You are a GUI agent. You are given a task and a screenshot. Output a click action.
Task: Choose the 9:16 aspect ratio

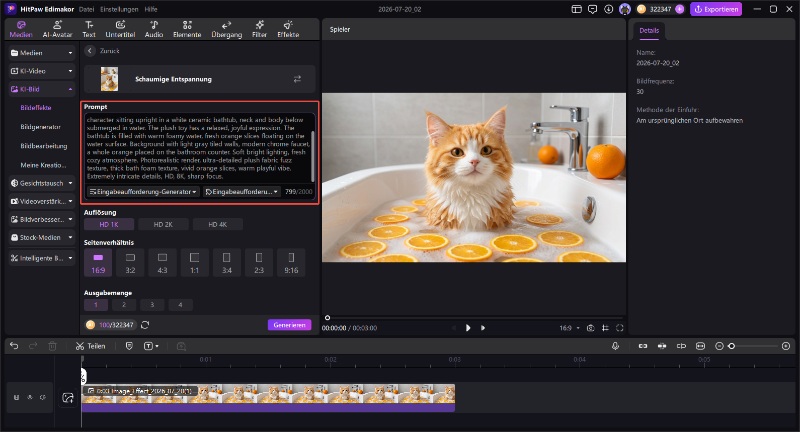tap(291, 263)
